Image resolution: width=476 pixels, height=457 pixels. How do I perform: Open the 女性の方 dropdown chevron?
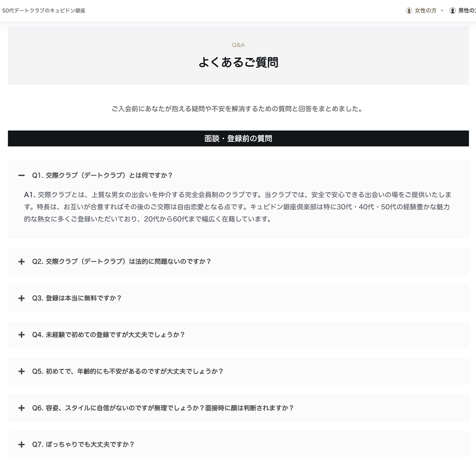(442, 10)
